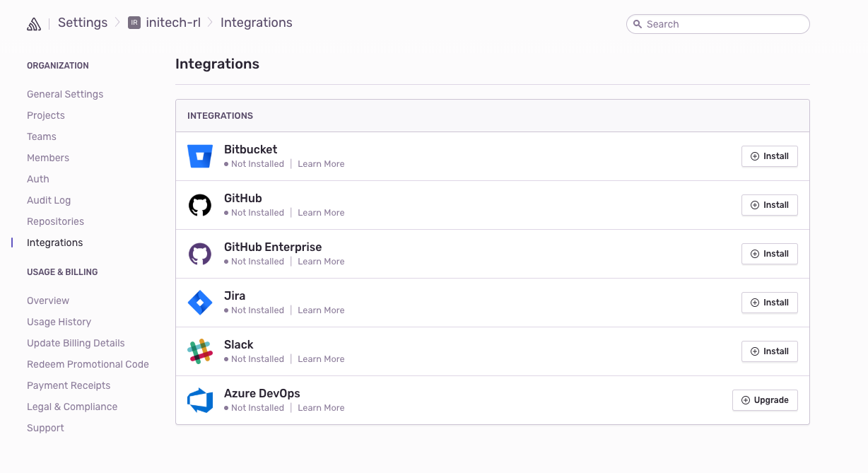
Task: Click the Bitbucket integration name
Action: 250,149
